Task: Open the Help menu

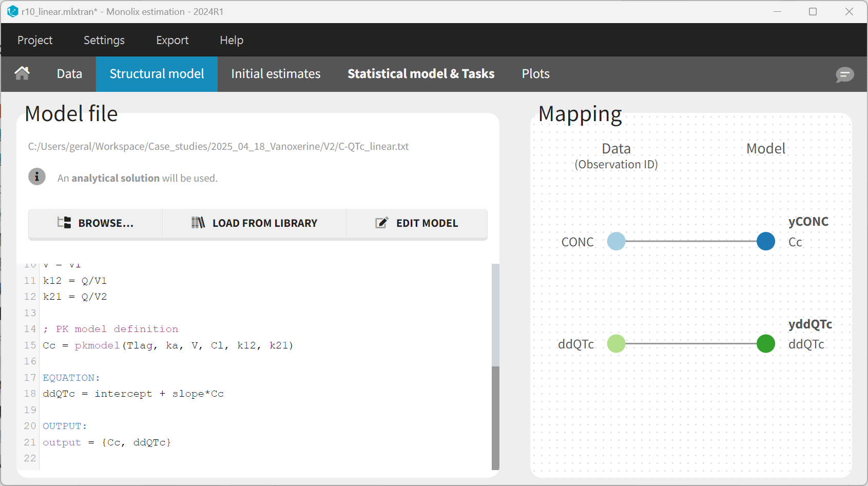Action: [x=232, y=40]
